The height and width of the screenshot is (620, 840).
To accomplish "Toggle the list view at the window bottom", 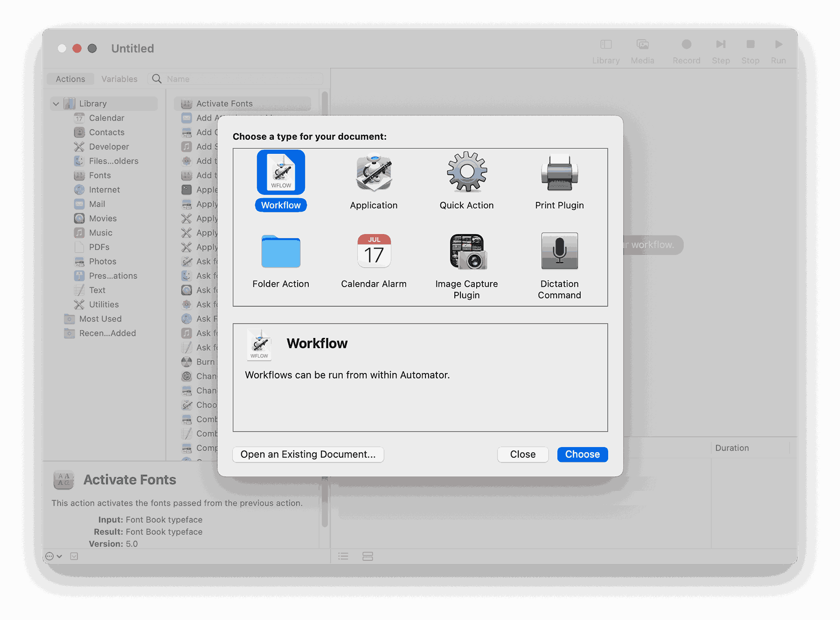I will [x=343, y=556].
